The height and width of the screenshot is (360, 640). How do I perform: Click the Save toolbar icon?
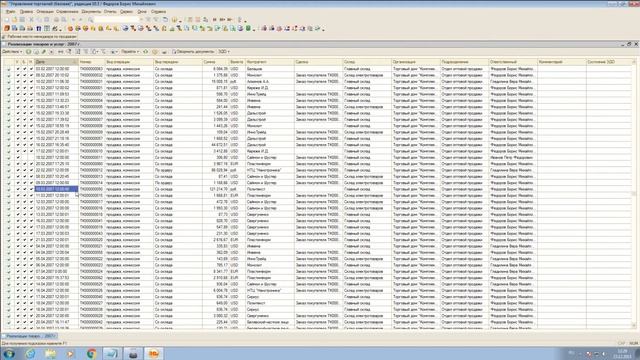(22, 20)
